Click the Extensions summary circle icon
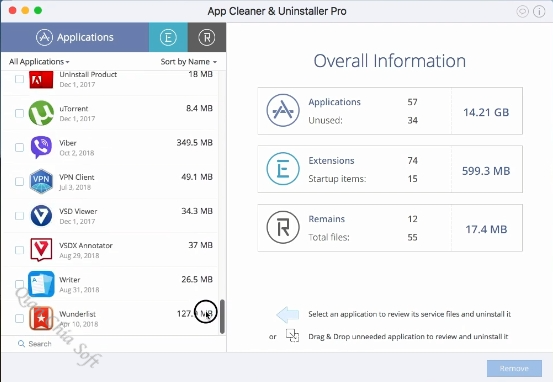553x382 pixels. [283, 169]
